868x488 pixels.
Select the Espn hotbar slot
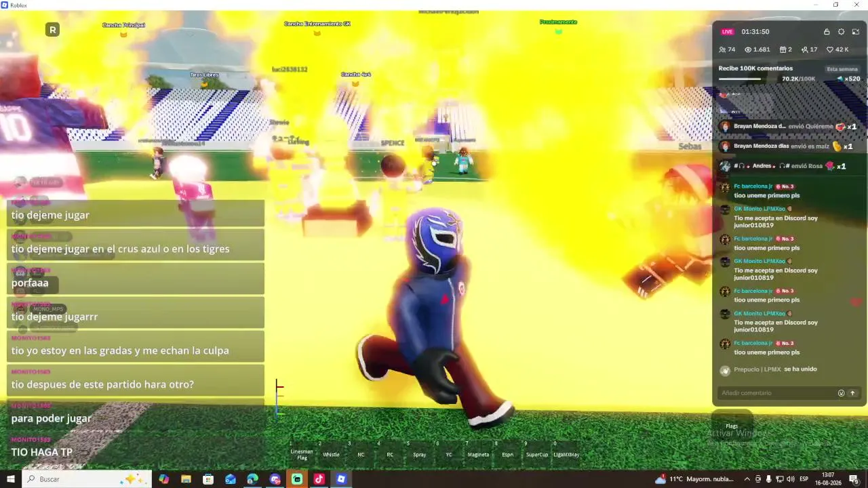(507, 453)
